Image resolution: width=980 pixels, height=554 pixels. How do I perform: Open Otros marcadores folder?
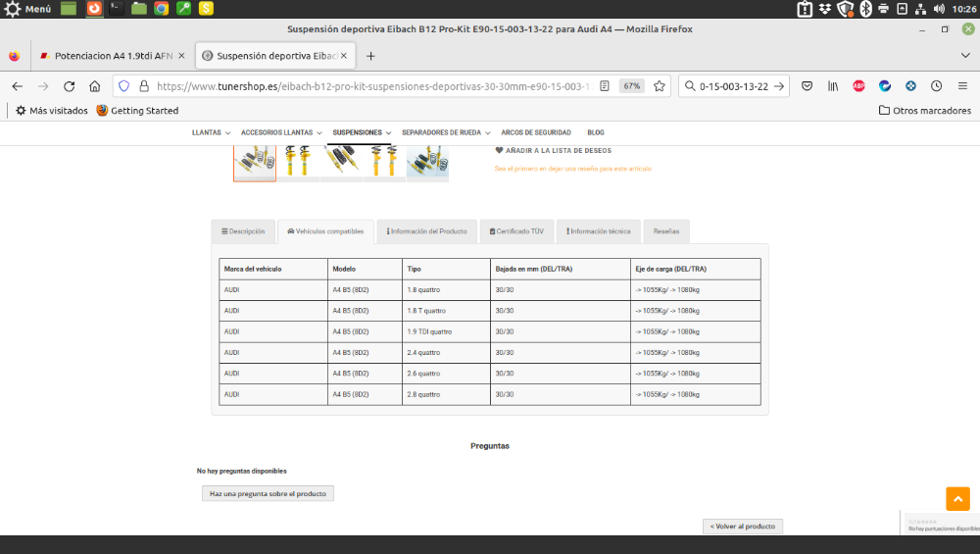point(925,111)
